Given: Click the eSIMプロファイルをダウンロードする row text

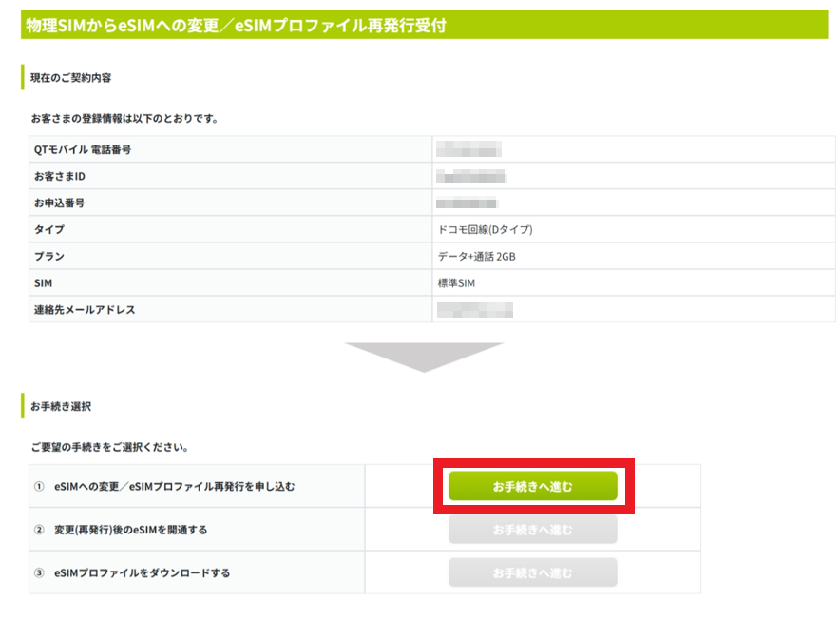Looking at the screenshot, I should (x=141, y=572).
